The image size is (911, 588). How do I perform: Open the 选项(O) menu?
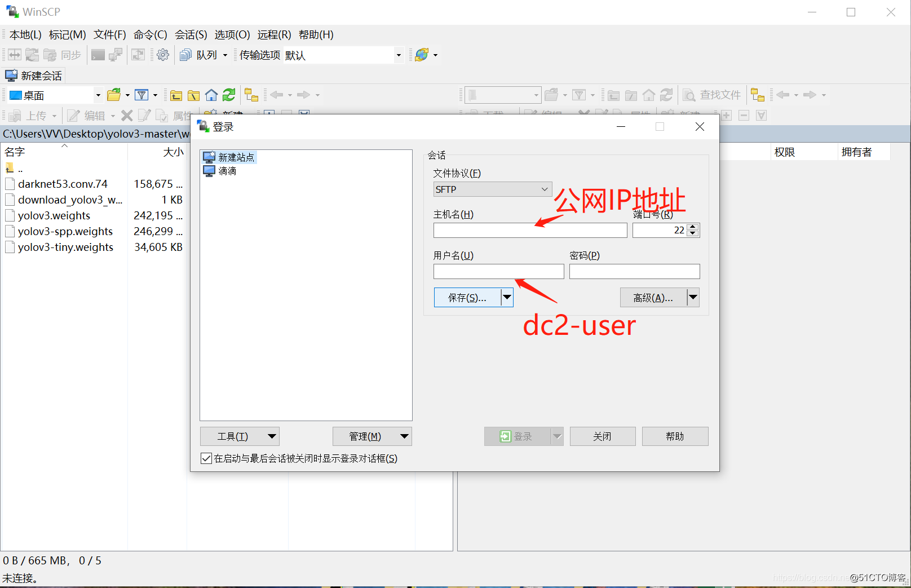232,35
